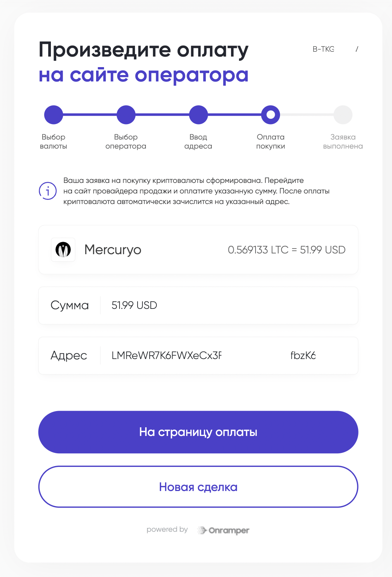Click the powered by Onramper text
Screen dimensions: 392x577
point(167,529)
